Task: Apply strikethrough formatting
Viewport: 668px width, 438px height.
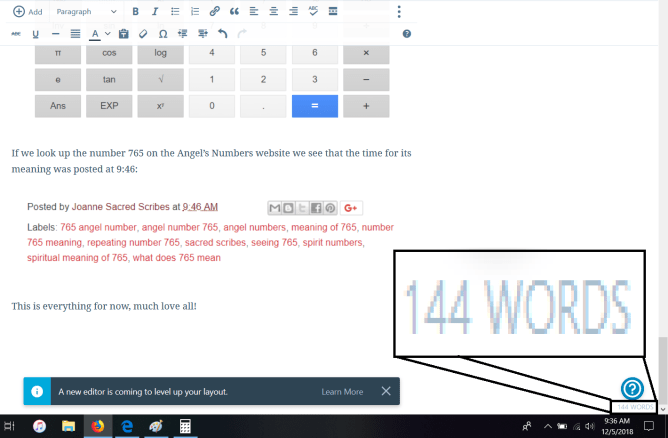Action: pyautogui.click(x=16, y=34)
